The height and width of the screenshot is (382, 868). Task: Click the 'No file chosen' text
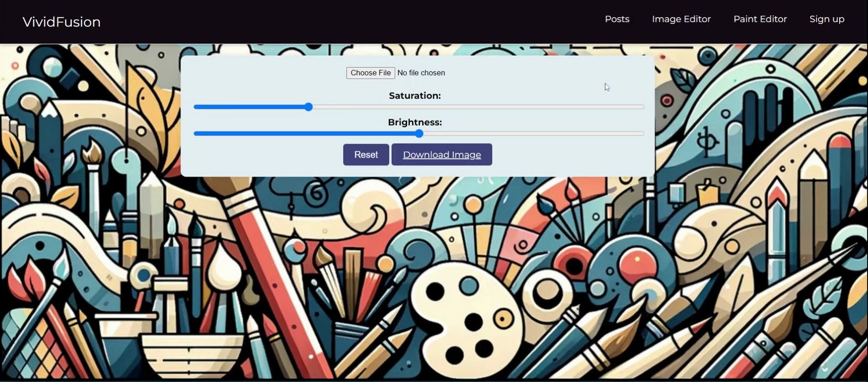pos(421,73)
